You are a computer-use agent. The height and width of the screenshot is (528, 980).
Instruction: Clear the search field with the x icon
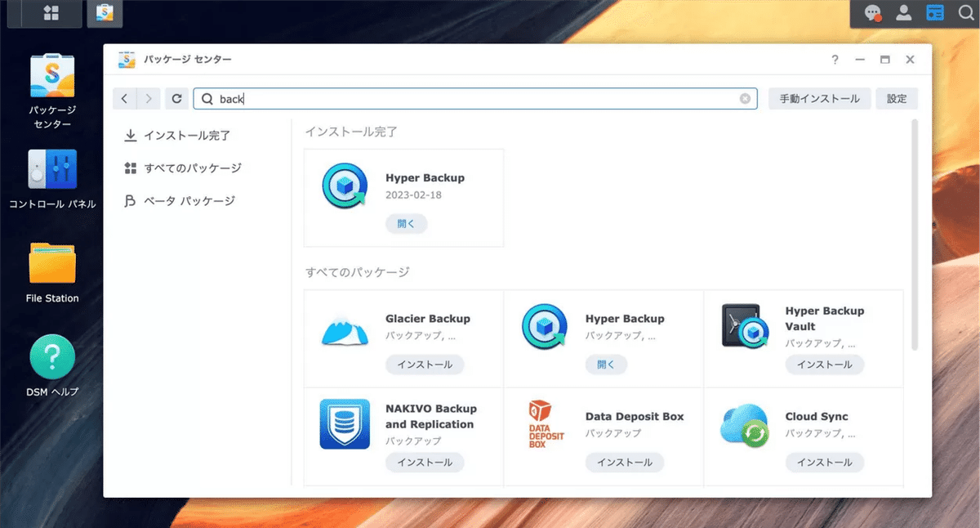tap(745, 99)
